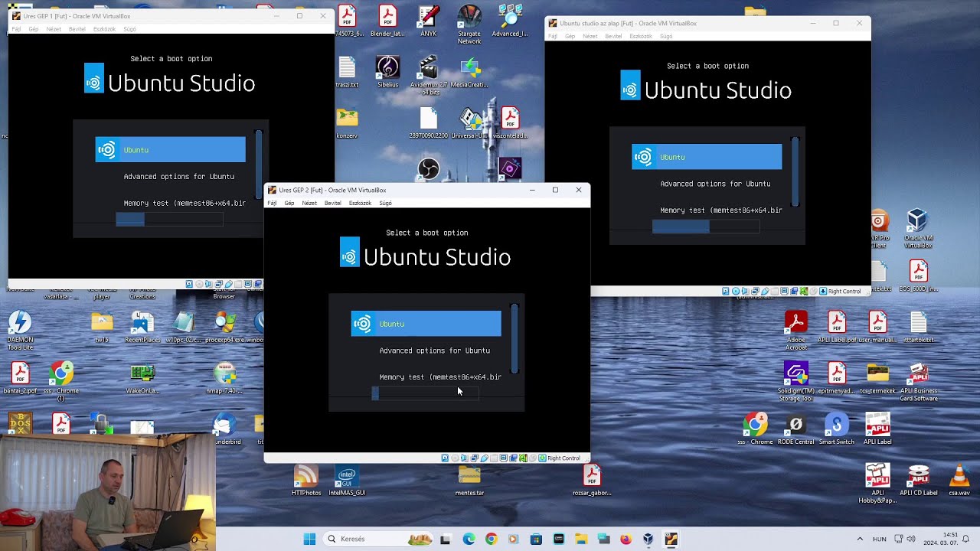The height and width of the screenshot is (551, 980).
Task: Open File Explorer from taskbar
Action: tap(580, 539)
